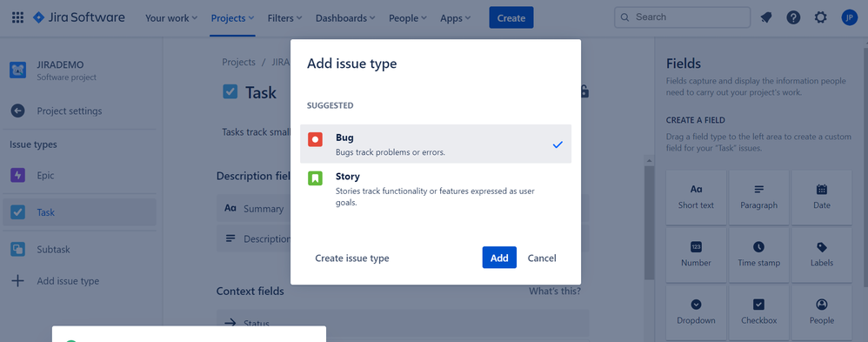This screenshot has width=868, height=342.
Task: Open the notifications bell icon
Action: click(766, 17)
